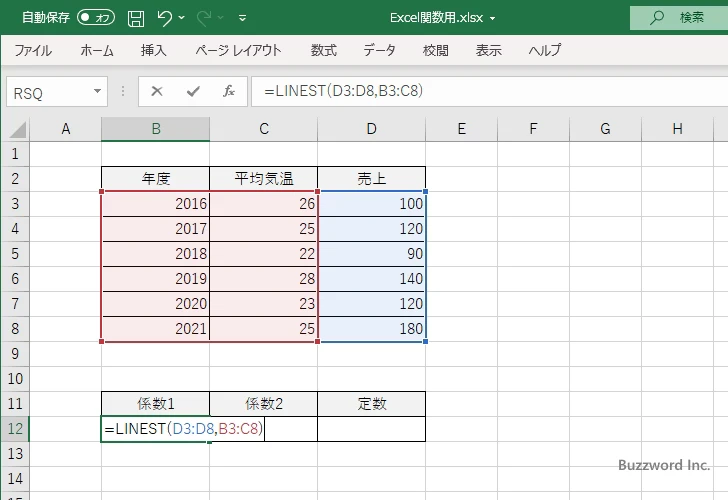The image size is (728, 500).
Task: Click the formula bar with LINEST formula
Action: pyautogui.click(x=489, y=91)
